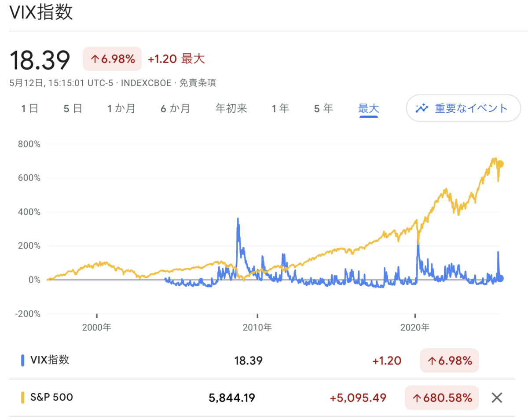Click the 200% y-axis label
Screen dimensions: 528x420
(29, 246)
